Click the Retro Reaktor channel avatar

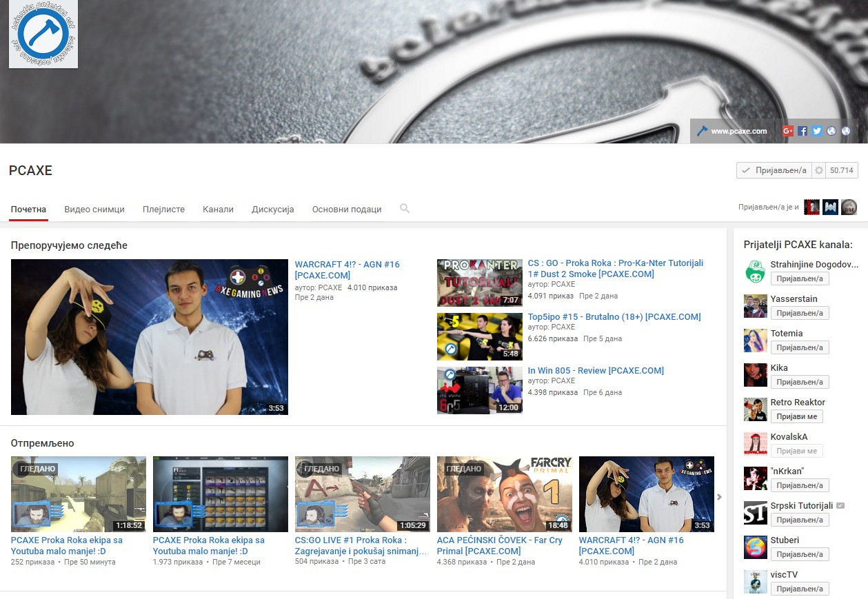(x=756, y=409)
